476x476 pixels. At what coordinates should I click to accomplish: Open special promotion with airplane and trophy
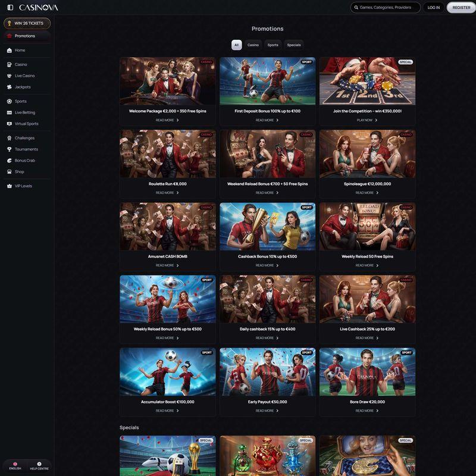(168, 456)
